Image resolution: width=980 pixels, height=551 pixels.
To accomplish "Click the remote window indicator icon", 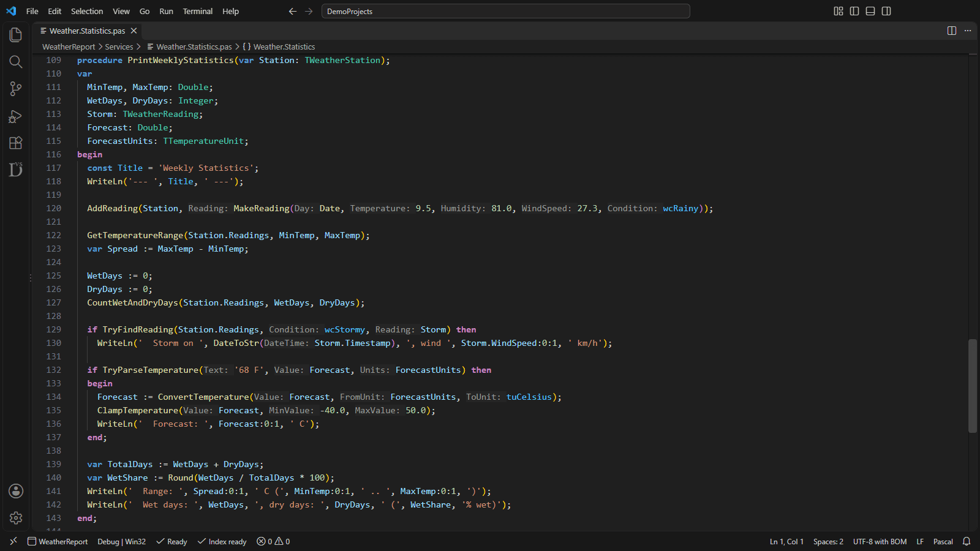I will (13, 541).
